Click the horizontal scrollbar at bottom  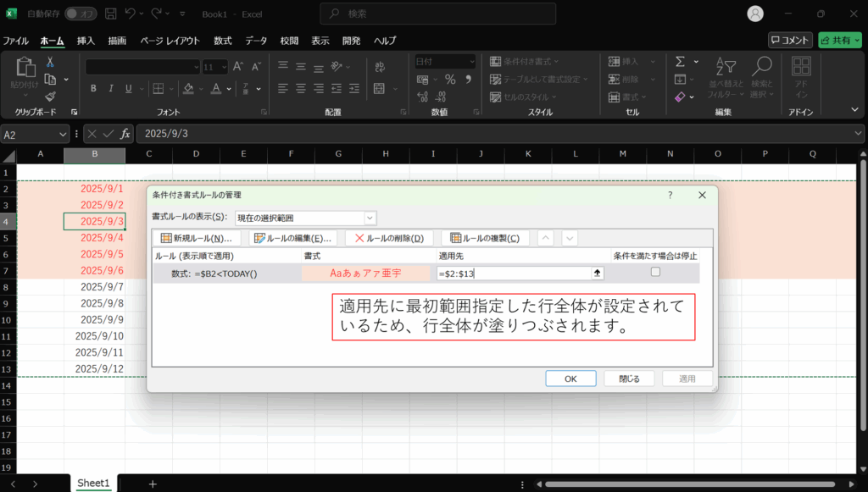[x=690, y=484]
